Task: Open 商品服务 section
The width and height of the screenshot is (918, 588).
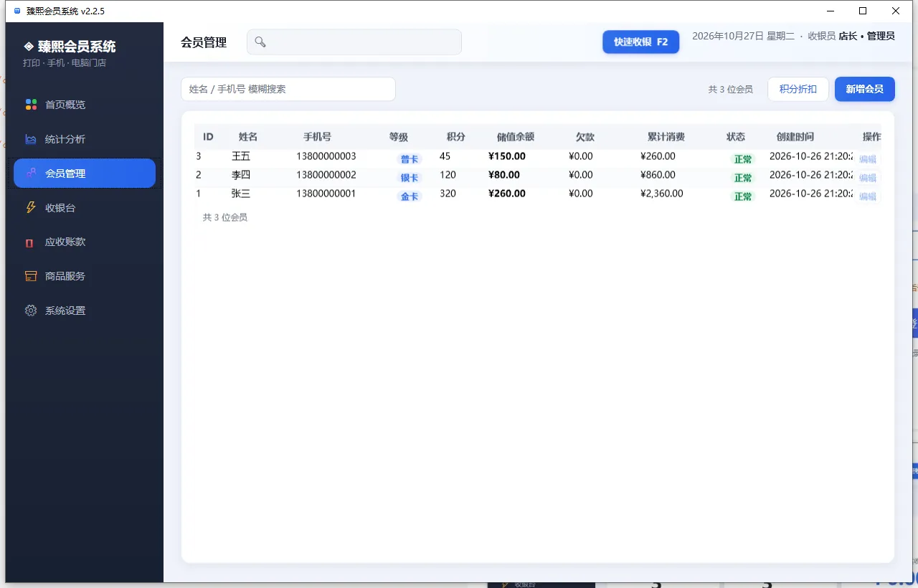Action: point(85,276)
